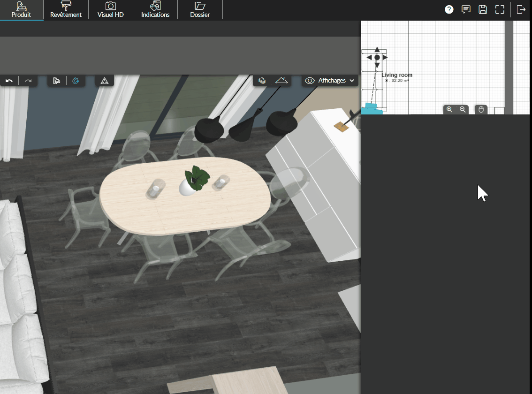Open the comments speech bubble icon

point(466,9)
